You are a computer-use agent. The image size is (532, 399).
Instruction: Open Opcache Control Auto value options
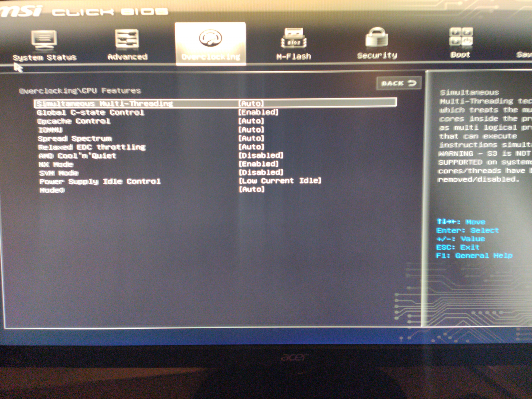(251, 121)
